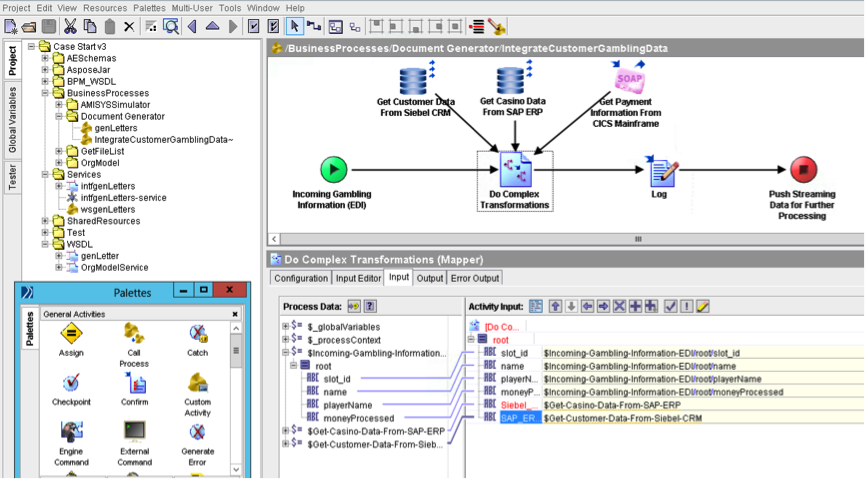
Task: Open the Global Variables side tab
Action: [x=12, y=120]
